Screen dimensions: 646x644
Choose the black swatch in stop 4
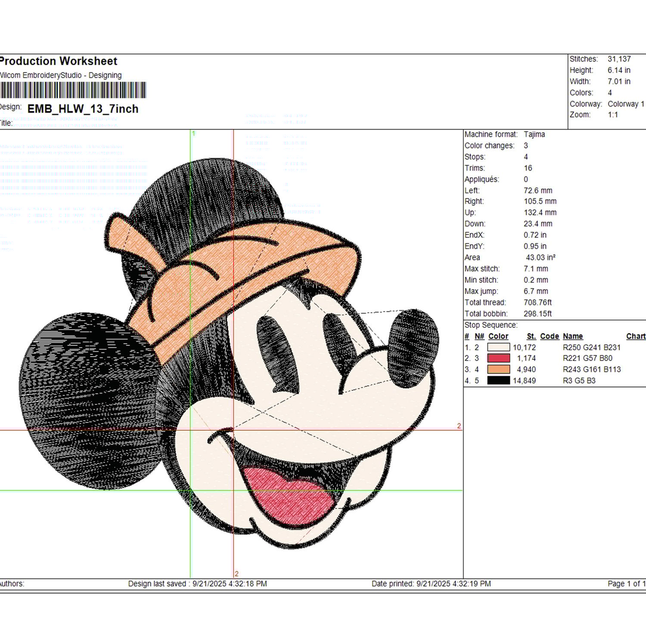tap(498, 380)
